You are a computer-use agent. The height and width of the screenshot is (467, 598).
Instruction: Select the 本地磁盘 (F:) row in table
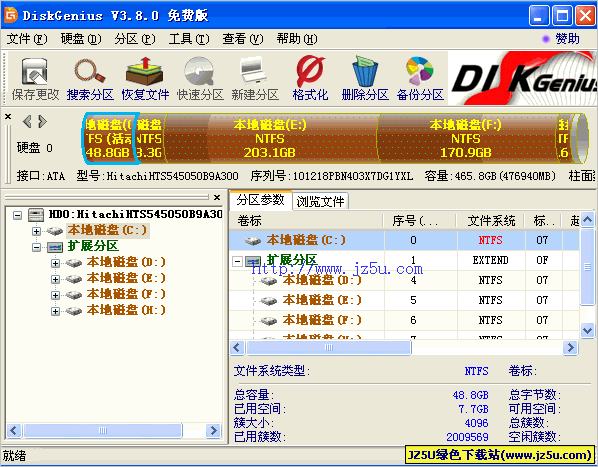click(404, 320)
